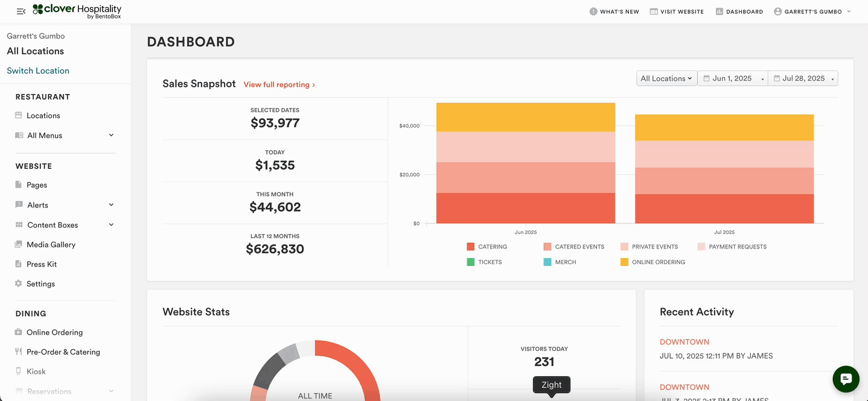This screenshot has height=401, width=868.
Task: Open Pre-Order & Catering in sidebar
Action: click(63, 352)
